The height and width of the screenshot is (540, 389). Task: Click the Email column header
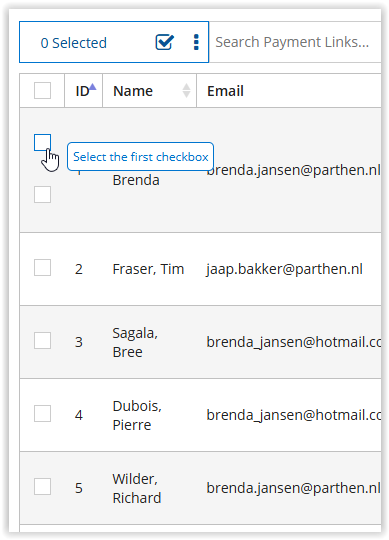225,91
